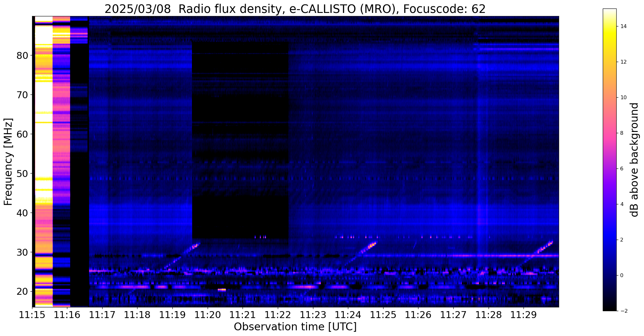Click the colorbar tick value 8

pyautogui.click(x=621, y=133)
